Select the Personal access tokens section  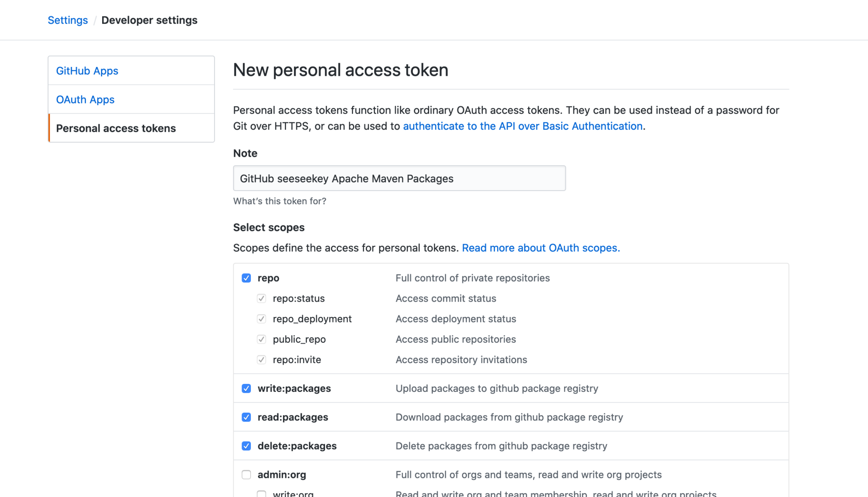[x=116, y=128]
